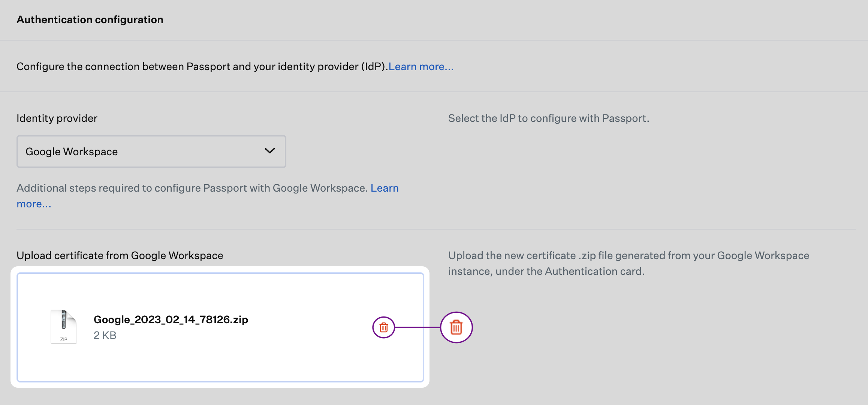
Task: Select the 'Select the IdP to configure' help text
Action: point(549,118)
